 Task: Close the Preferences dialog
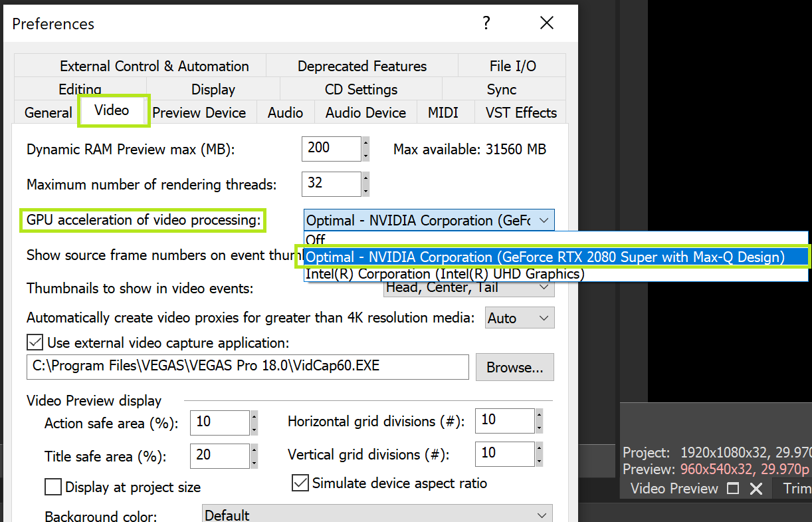coord(547,23)
